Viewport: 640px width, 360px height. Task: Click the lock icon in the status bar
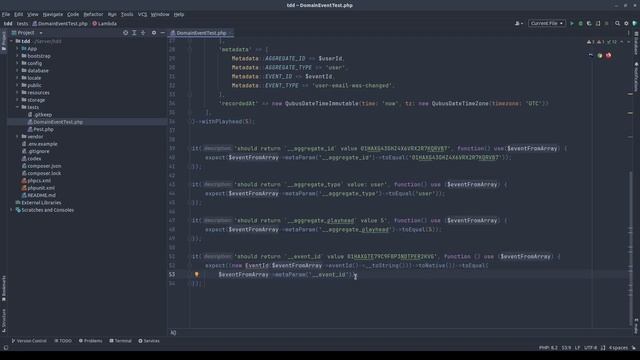(633, 348)
